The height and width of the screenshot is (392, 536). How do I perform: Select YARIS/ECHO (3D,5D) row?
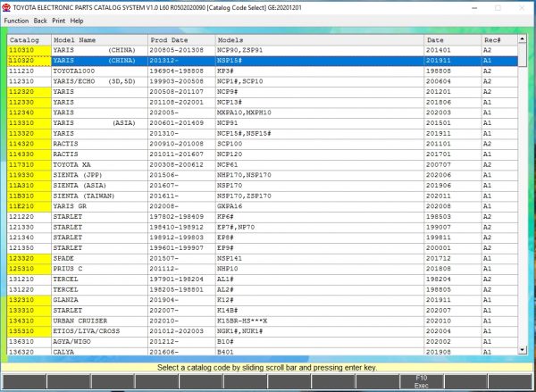262,81
